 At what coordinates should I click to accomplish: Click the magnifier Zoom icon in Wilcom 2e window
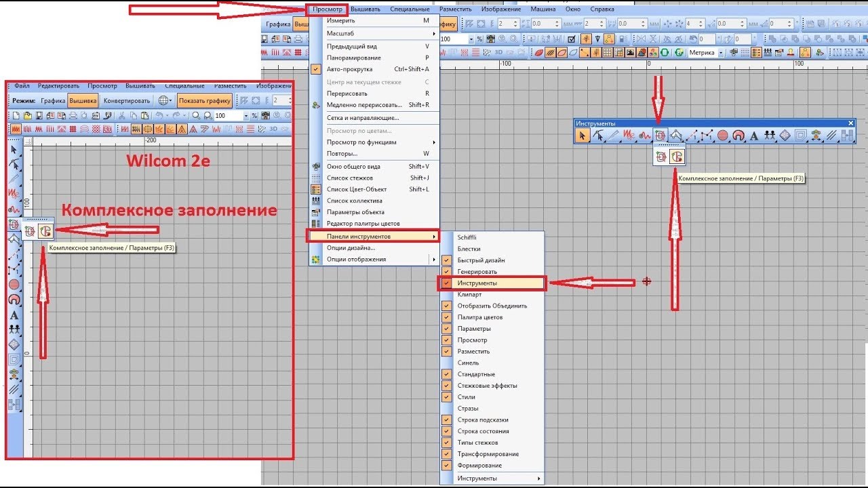[x=196, y=116]
